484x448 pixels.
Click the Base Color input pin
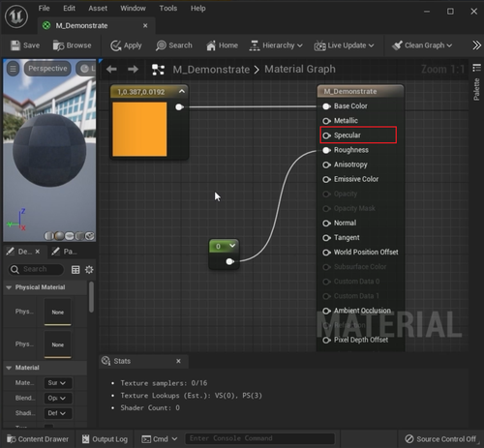(326, 106)
